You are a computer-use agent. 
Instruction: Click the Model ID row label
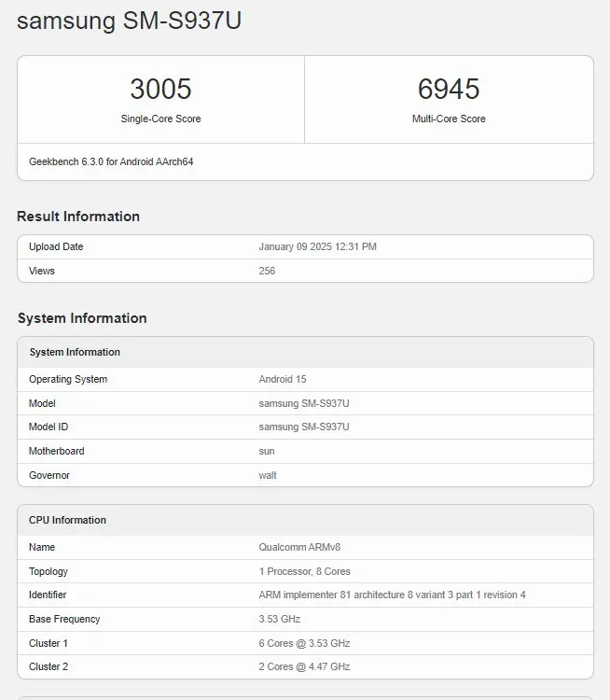click(49, 427)
